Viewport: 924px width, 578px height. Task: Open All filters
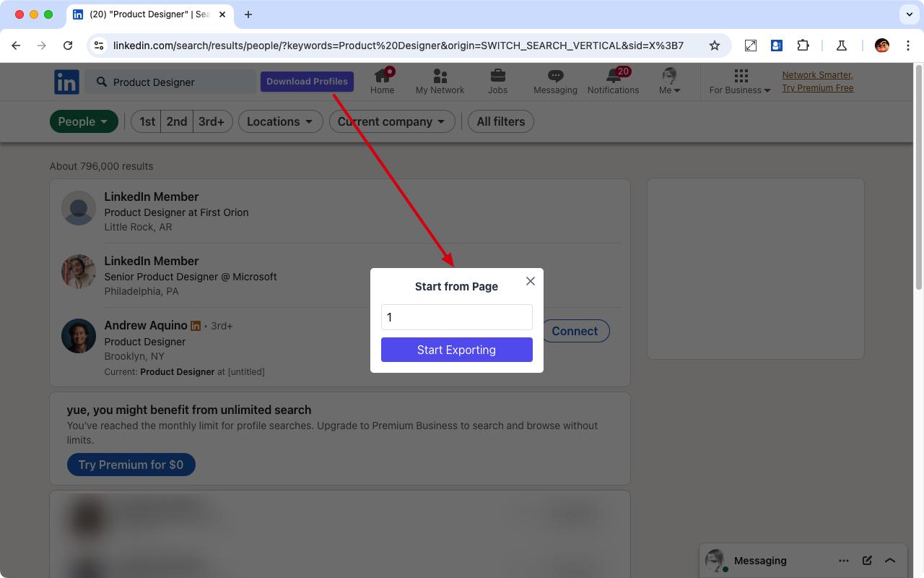coord(500,121)
